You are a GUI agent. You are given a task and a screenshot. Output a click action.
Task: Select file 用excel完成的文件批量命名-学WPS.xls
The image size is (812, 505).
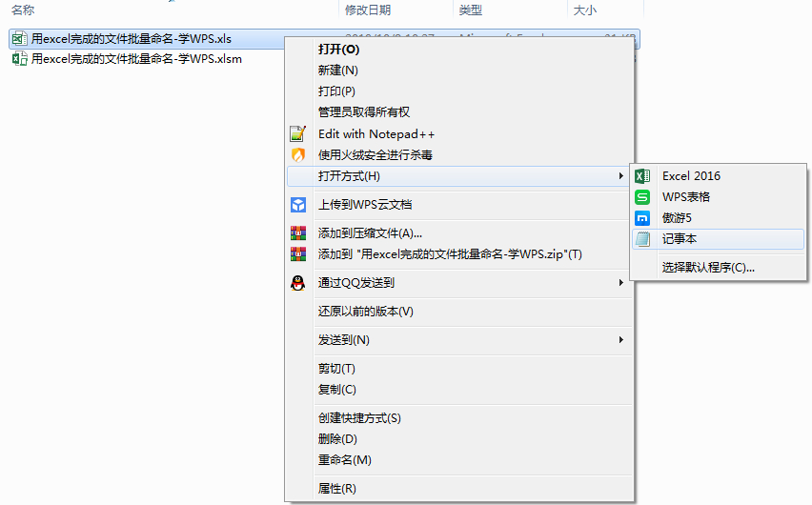(x=131, y=39)
